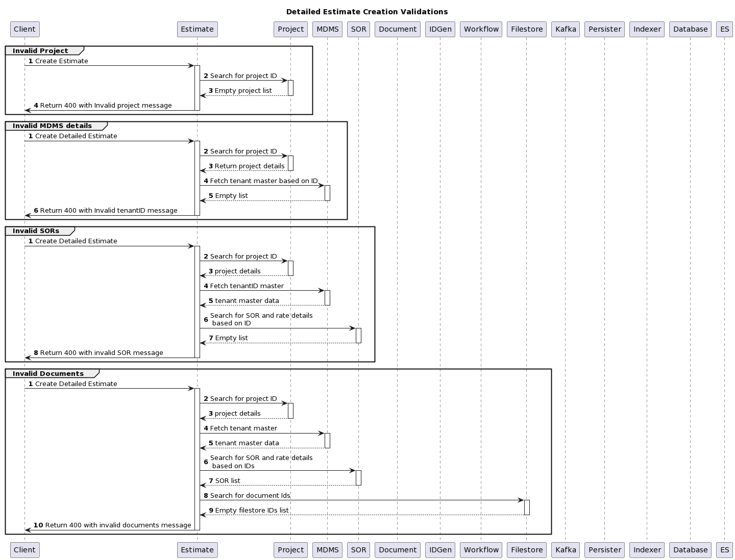Click the Invalid SORs group label
Viewport: 735px width, 560px height.
click(36, 231)
